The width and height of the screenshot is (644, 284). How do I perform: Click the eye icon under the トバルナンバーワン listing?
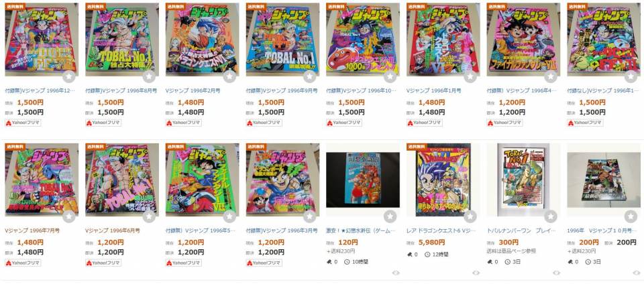point(557,273)
